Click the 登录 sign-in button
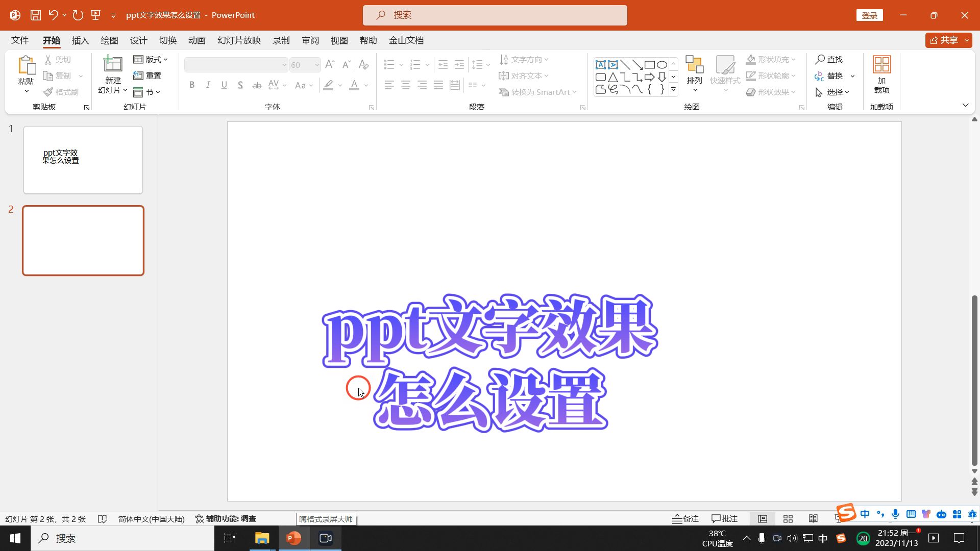The width and height of the screenshot is (980, 551). click(x=869, y=15)
